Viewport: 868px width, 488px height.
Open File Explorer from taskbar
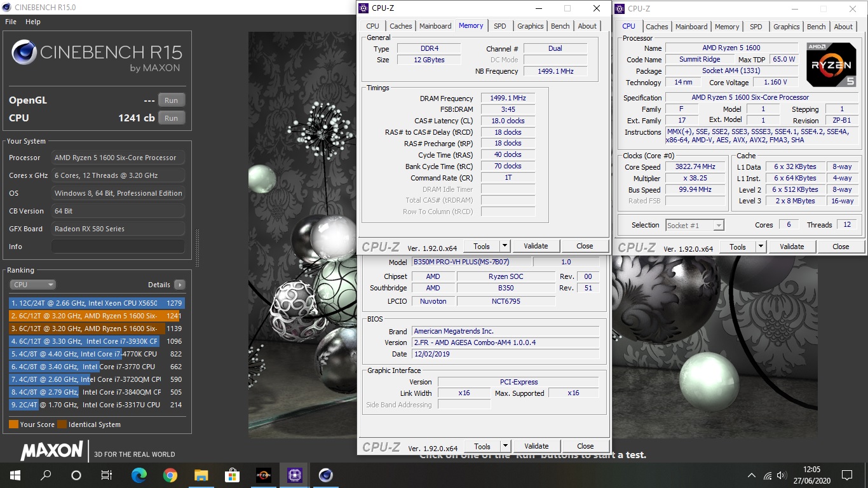click(201, 475)
